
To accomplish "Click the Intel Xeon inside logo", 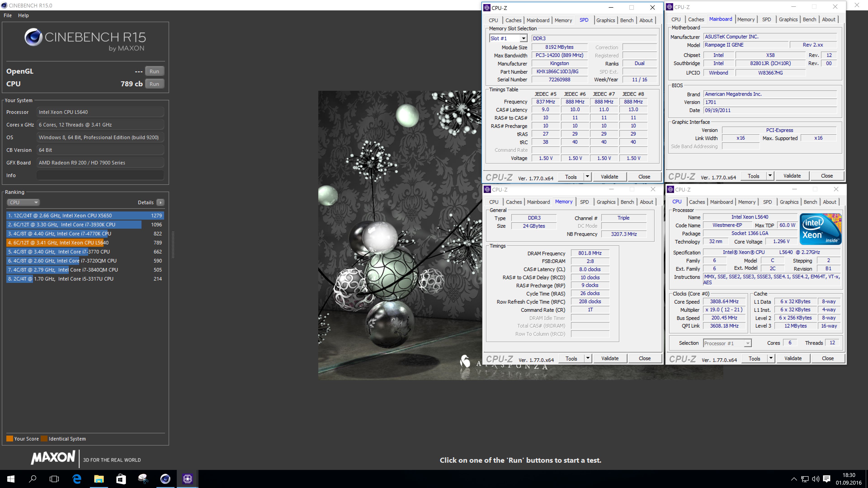I will 821,229.
